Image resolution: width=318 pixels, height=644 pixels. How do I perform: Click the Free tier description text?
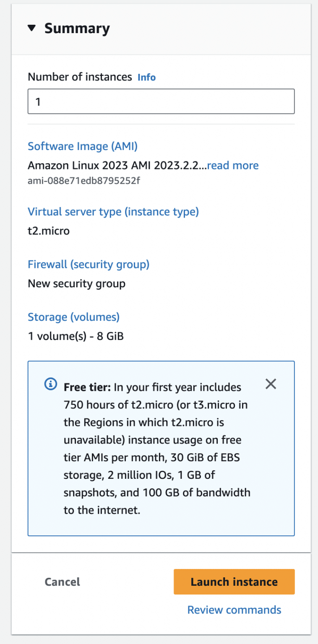tap(157, 440)
